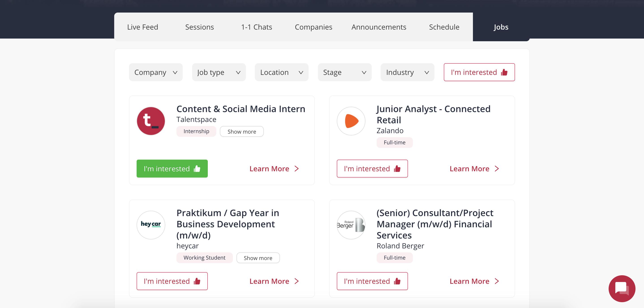Viewport: 644px width, 308px height.
Task: Click the Zalando orange logo
Action: pos(351,121)
